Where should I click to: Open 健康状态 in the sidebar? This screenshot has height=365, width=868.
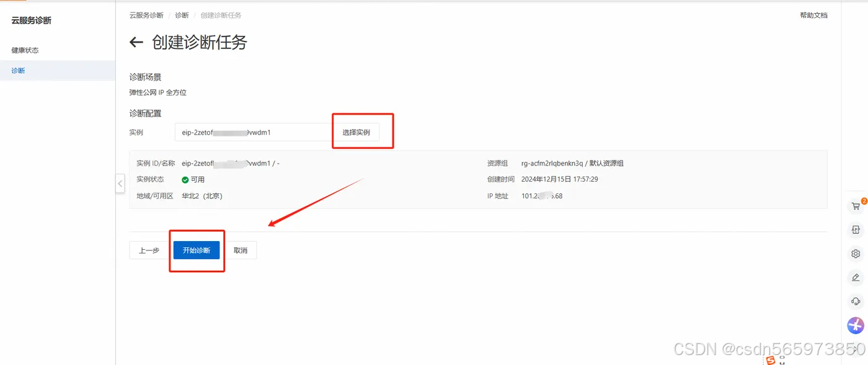pyautogui.click(x=25, y=50)
